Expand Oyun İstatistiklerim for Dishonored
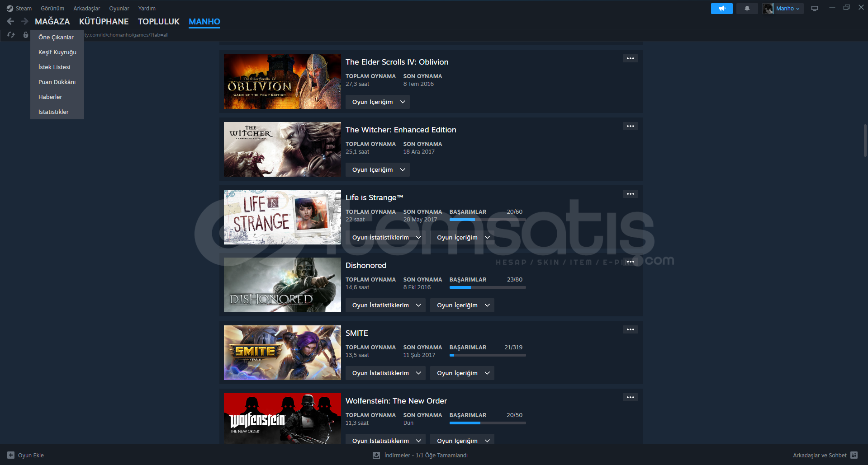This screenshot has height=465, width=868. tap(385, 305)
